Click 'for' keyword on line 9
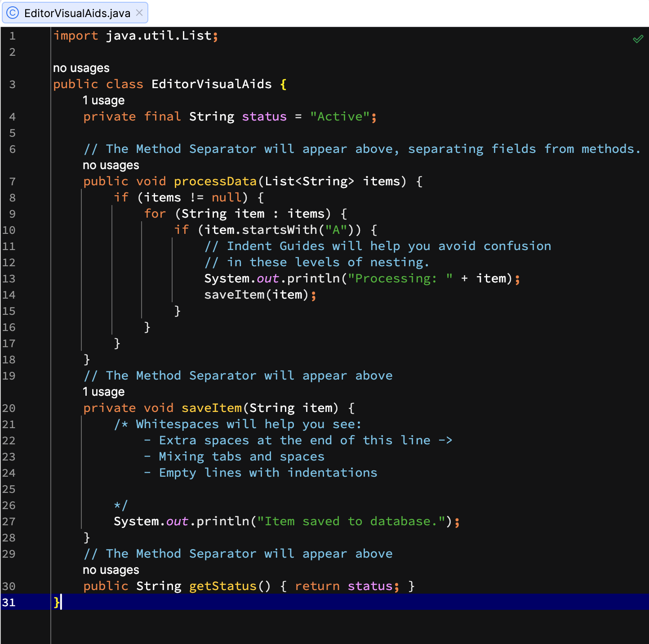The height and width of the screenshot is (644, 649). click(x=155, y=214)
